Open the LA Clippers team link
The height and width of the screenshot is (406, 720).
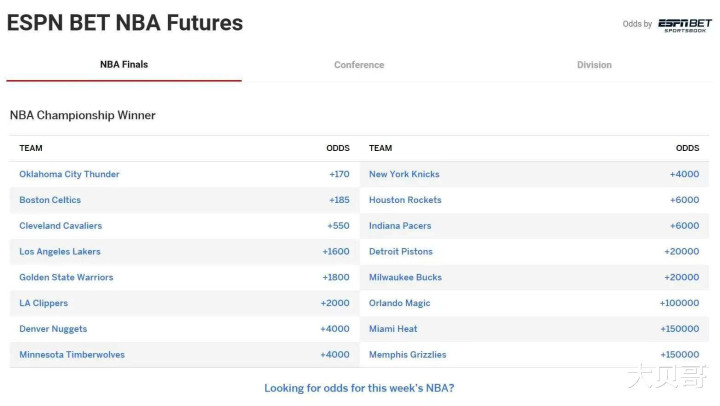(x=44, y=303)
